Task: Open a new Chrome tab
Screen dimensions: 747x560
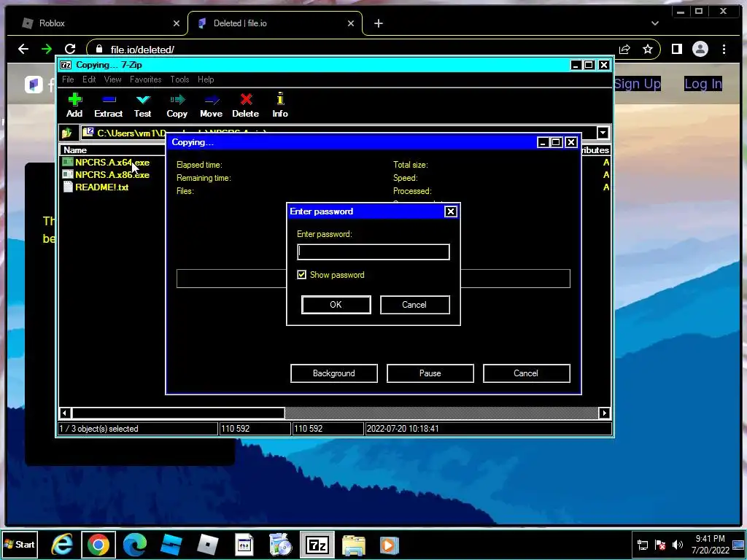Action: point(379,23)
